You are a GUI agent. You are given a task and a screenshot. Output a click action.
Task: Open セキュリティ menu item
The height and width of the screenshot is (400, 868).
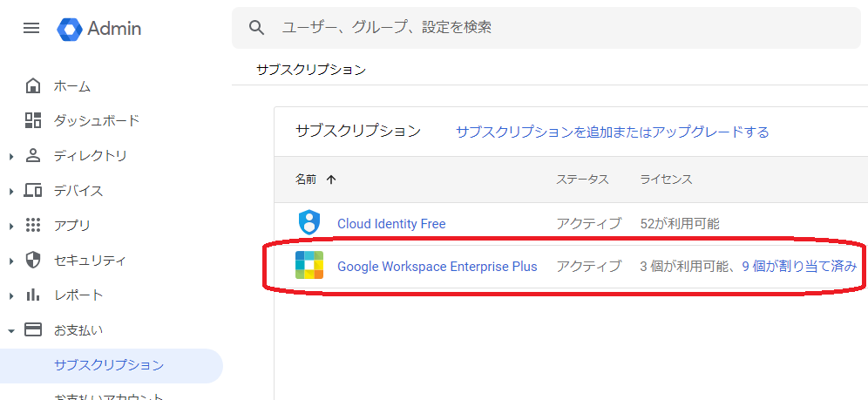point(91,260)
